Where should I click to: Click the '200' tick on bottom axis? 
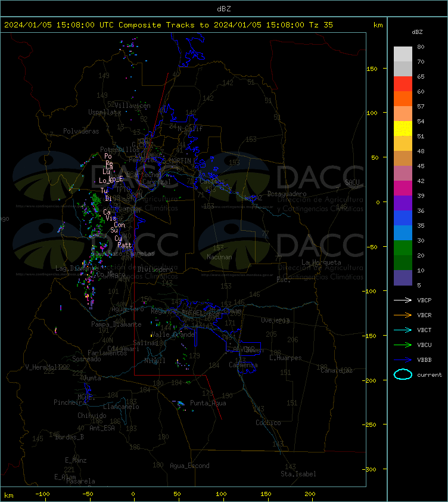(x=310, y=494)
